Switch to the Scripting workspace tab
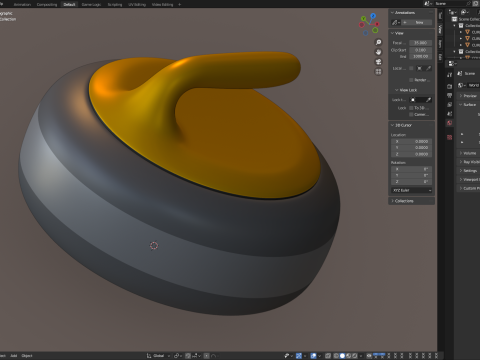 pyautogui.click(x=115, y=4)
